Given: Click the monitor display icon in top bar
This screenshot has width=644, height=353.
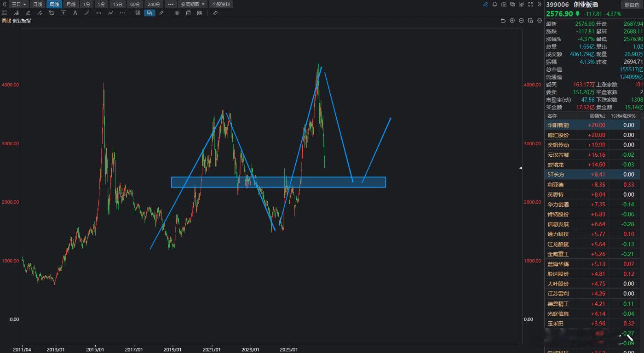Looking at the screenshot, I should (521, 4).
